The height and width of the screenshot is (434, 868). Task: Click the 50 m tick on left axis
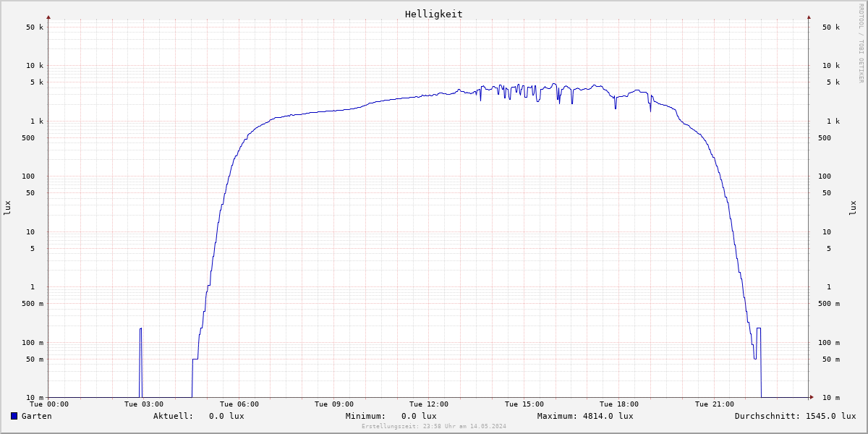(x=35, y=359)
